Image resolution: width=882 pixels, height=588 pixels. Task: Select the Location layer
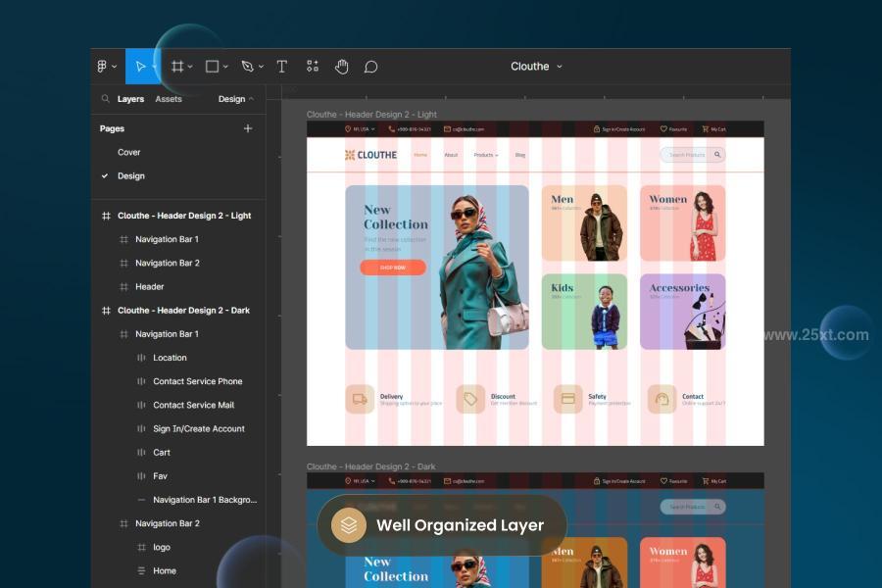click(170, 358)
